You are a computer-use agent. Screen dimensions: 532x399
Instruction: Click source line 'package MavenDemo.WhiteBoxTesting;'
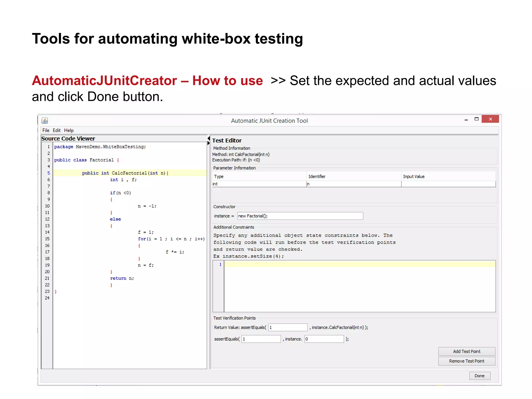pyautogui.click(x=100, y=147)
